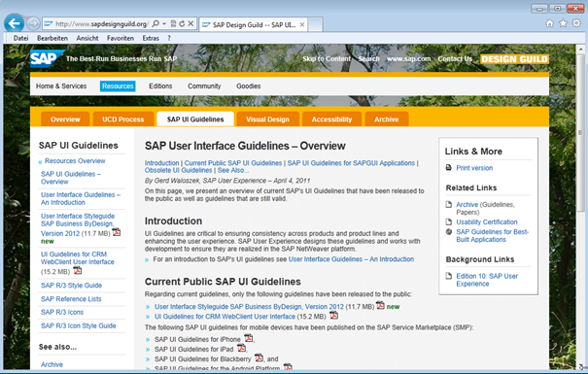Open Print version link

[x=474, y=168]
